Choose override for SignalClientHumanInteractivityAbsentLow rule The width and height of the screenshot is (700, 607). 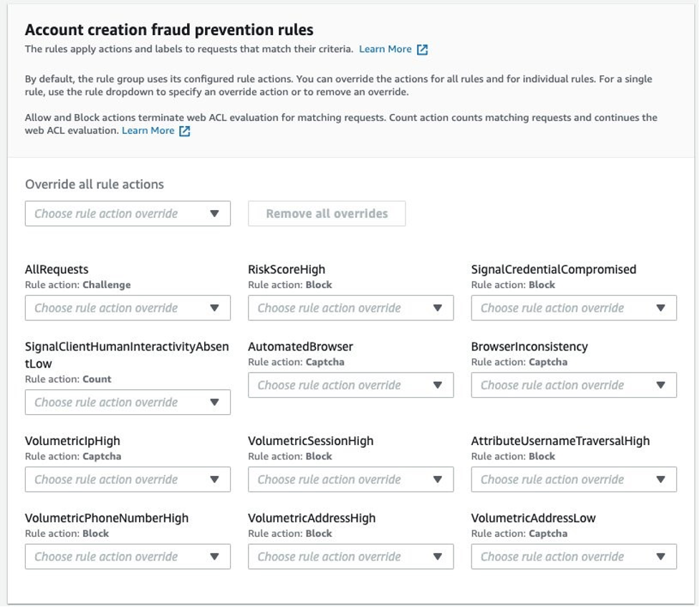coord(128,403)
